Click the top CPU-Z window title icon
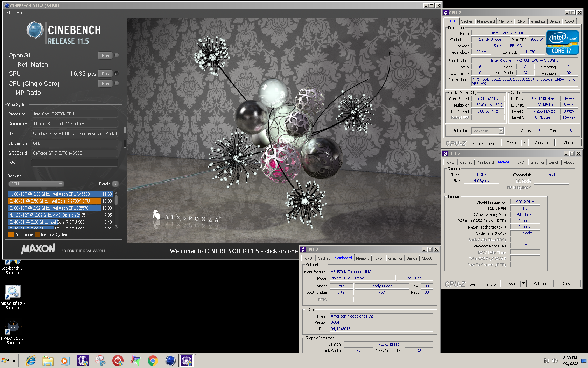Screen dimensions: 588x368 pyautogui.click(x=446, y=12)
